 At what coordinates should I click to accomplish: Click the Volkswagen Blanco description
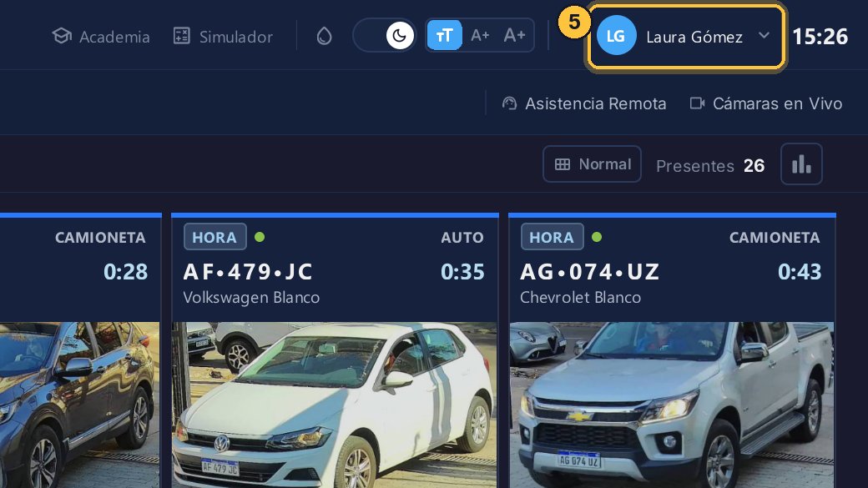(x=251, y=298)
